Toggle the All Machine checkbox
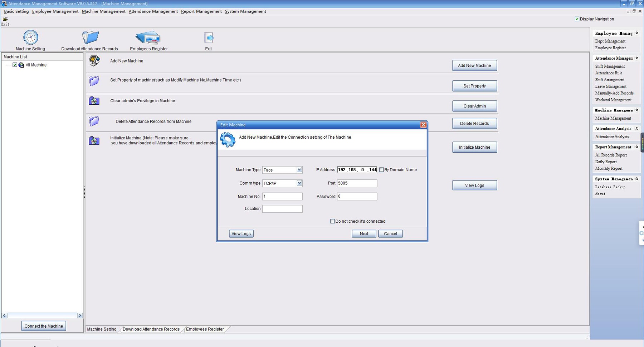This screenshot has height=347, width=644. coord(15,65)
